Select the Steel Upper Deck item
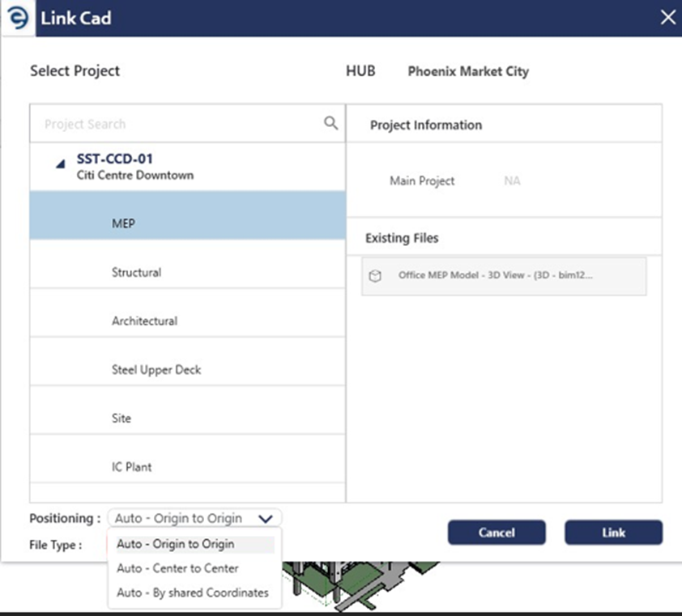The height and width of the screenshot is (616, 682). (x=156, y=370)
